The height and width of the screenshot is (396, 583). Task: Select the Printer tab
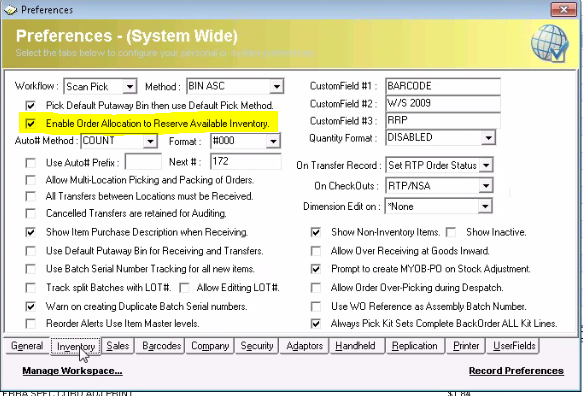[x=466, y=346]
